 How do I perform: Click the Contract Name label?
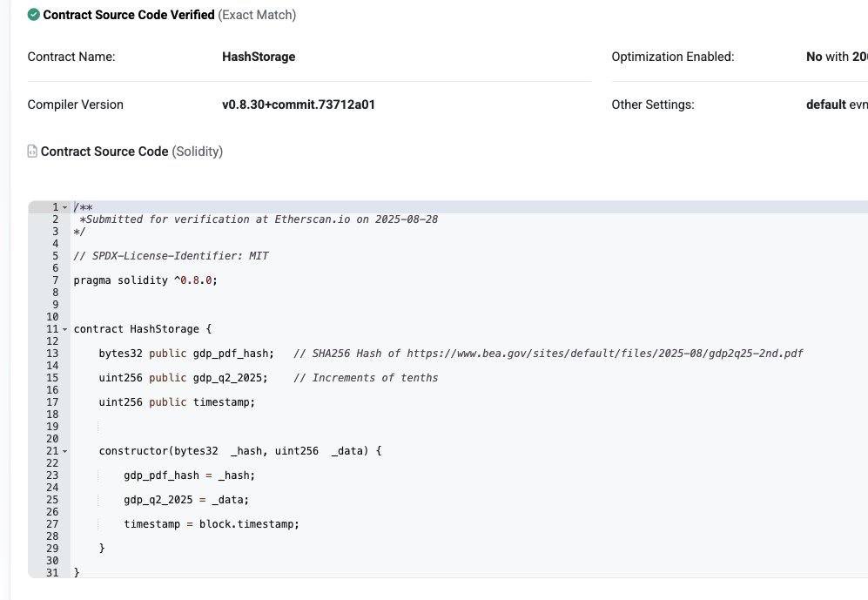click(71, 57)
